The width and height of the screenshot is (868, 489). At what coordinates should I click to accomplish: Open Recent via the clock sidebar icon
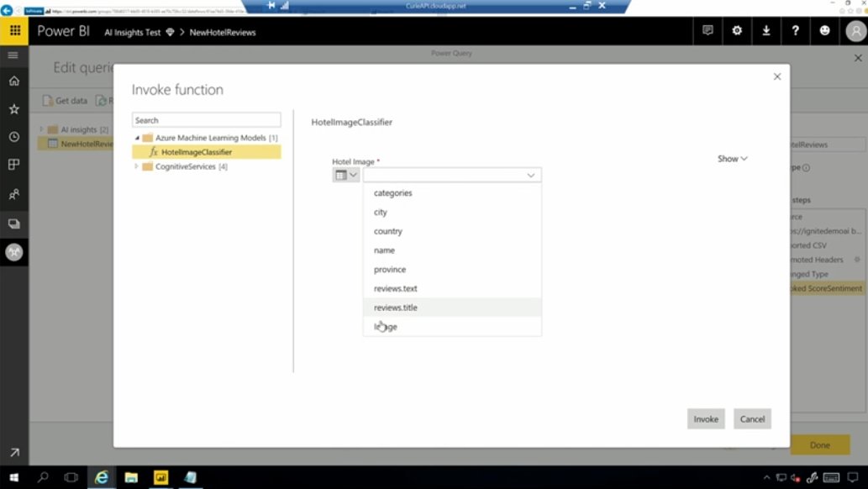(13, 135)
